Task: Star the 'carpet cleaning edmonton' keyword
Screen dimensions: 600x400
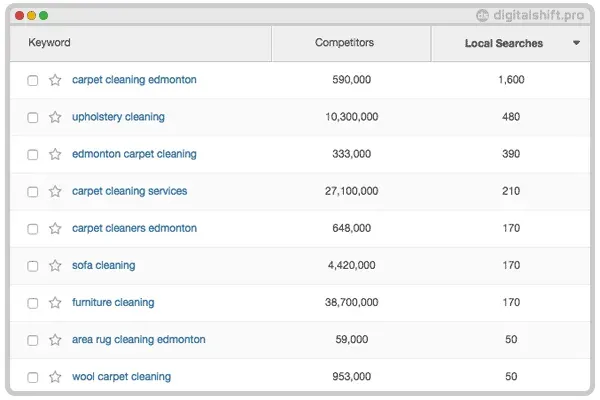Action: (55, 80)
